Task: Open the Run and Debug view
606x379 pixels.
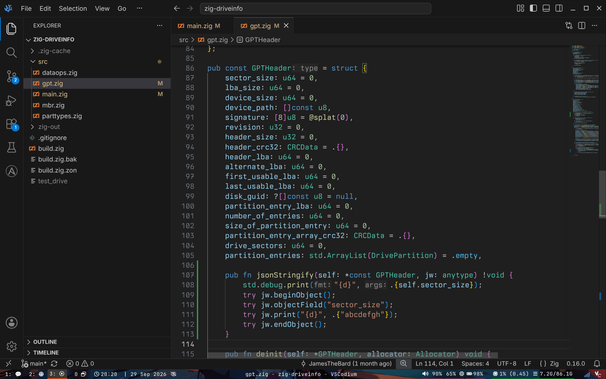Action: [11, 100]
